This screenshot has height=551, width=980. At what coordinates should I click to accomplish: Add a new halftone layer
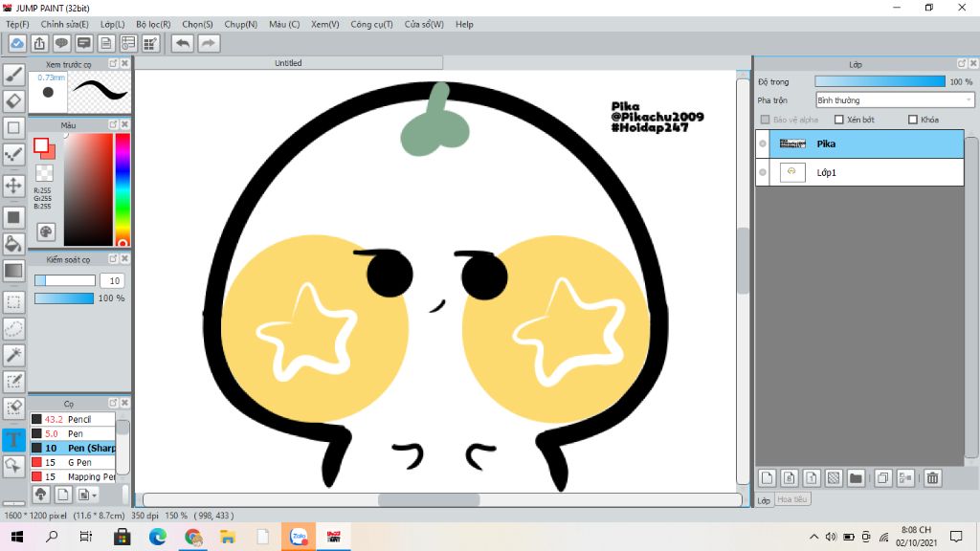pyautogui.click(x=834, y=478)
